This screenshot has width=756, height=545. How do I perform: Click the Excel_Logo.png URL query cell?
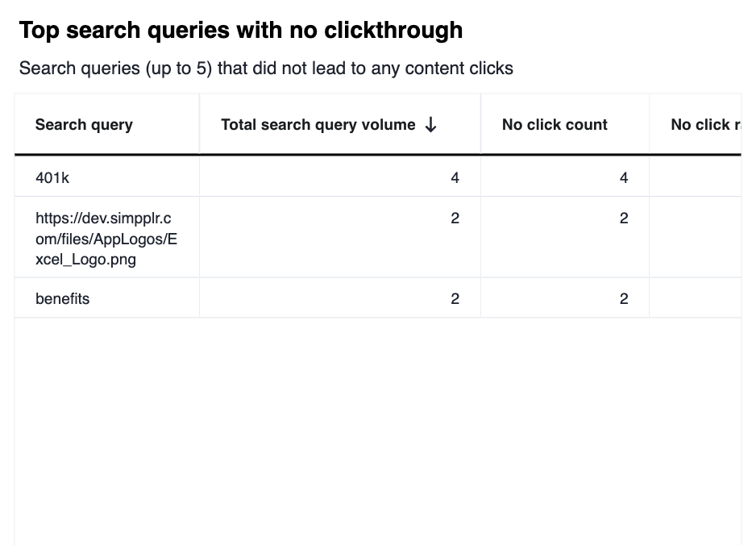tap(106, 239)
